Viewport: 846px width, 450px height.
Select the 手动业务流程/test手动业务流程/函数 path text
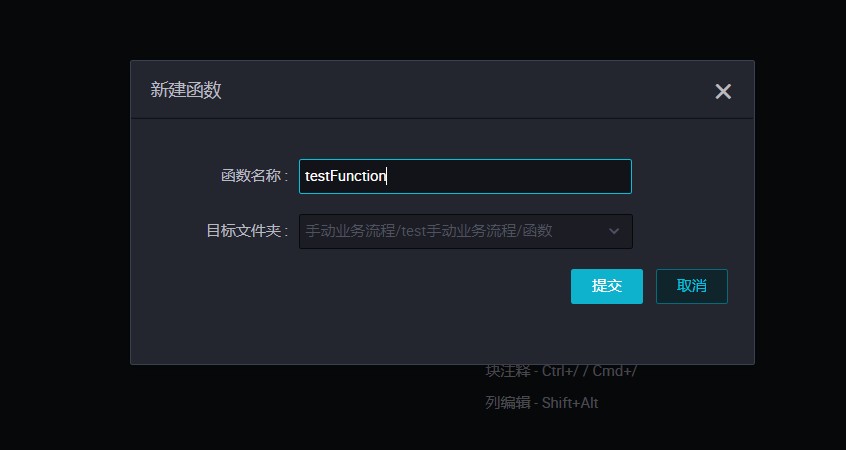(429, 231)
